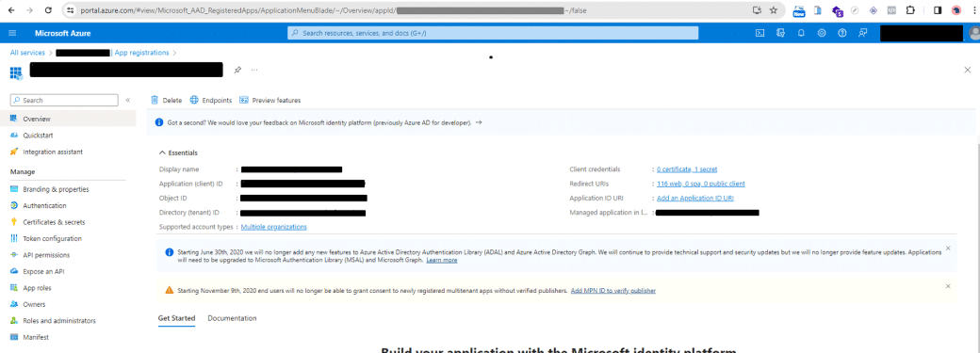Image resolution: width=980 pixels, height=353 pixels.
Task: Open the '116 web, 0 spa' redirect URIs link
Action: 701,184
